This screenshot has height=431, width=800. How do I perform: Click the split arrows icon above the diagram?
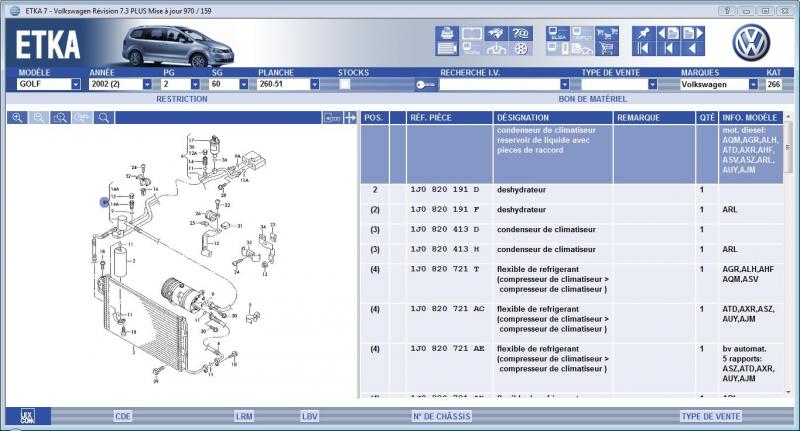tap(350, 118)
